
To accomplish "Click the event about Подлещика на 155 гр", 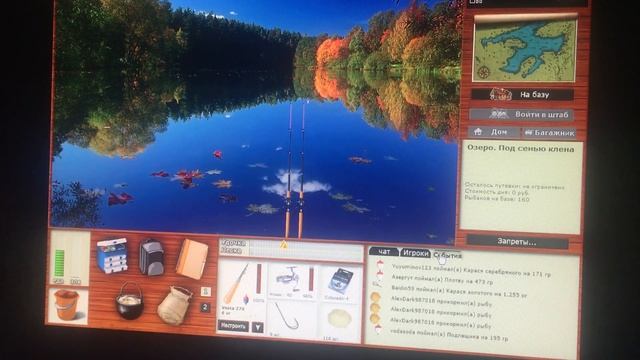I will pos(449,335).
